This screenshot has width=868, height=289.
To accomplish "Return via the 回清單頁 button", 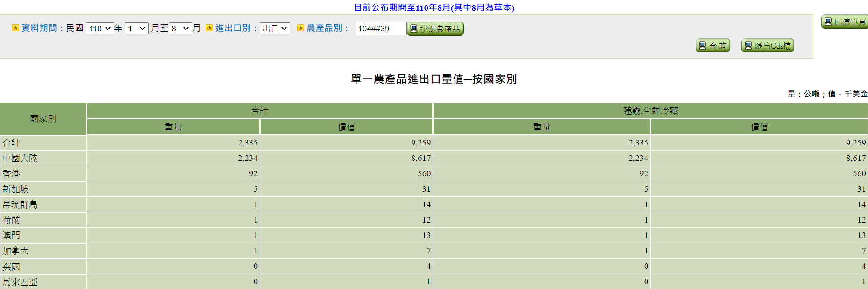I will point(845,22).
